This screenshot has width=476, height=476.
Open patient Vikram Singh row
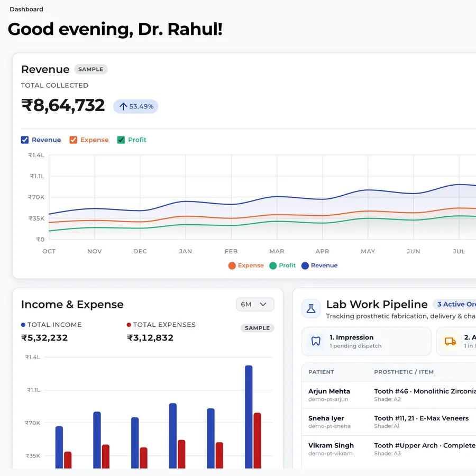pos(389,449)
